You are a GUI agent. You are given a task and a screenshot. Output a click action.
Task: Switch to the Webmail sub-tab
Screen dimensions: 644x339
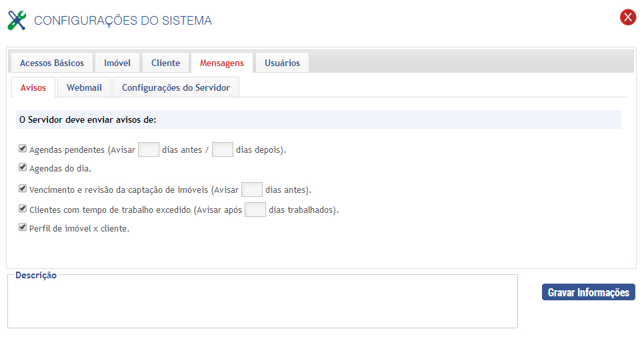[84, 87]
